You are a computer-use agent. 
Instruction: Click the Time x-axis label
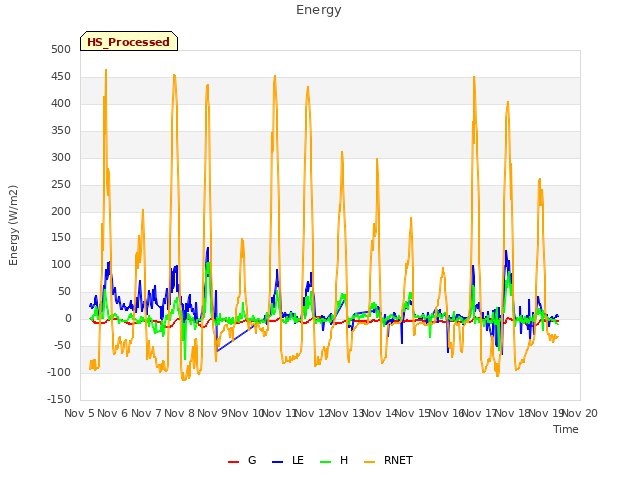566,429
